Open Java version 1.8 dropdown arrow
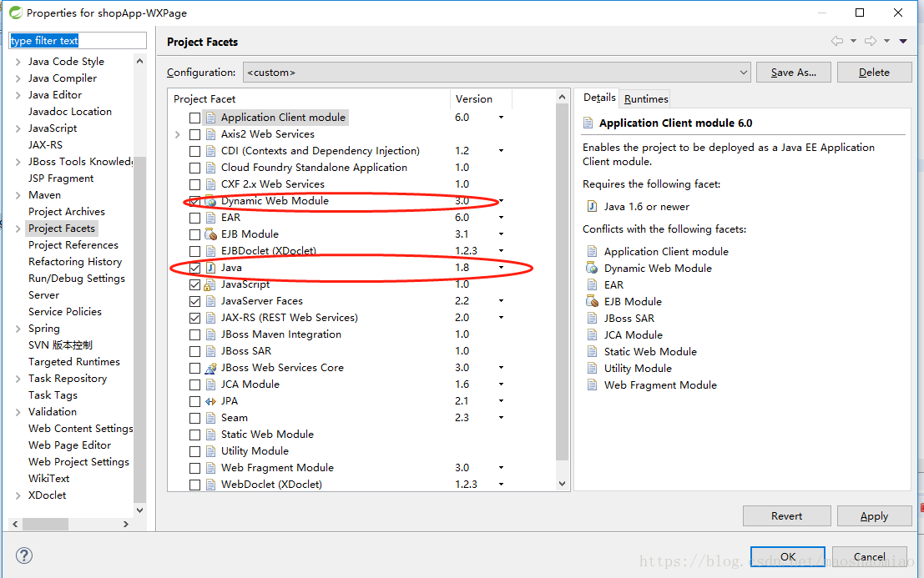 pos(501,268)
